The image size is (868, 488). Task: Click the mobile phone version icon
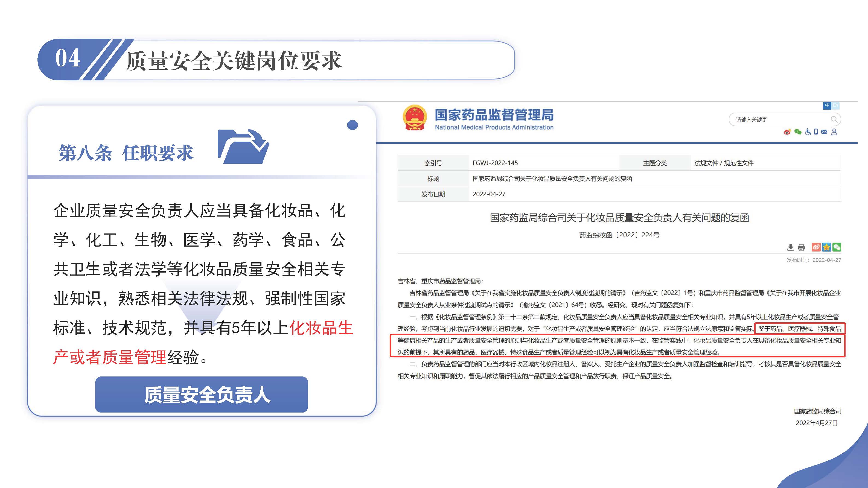pyautogui.click(x=816, y=132)
